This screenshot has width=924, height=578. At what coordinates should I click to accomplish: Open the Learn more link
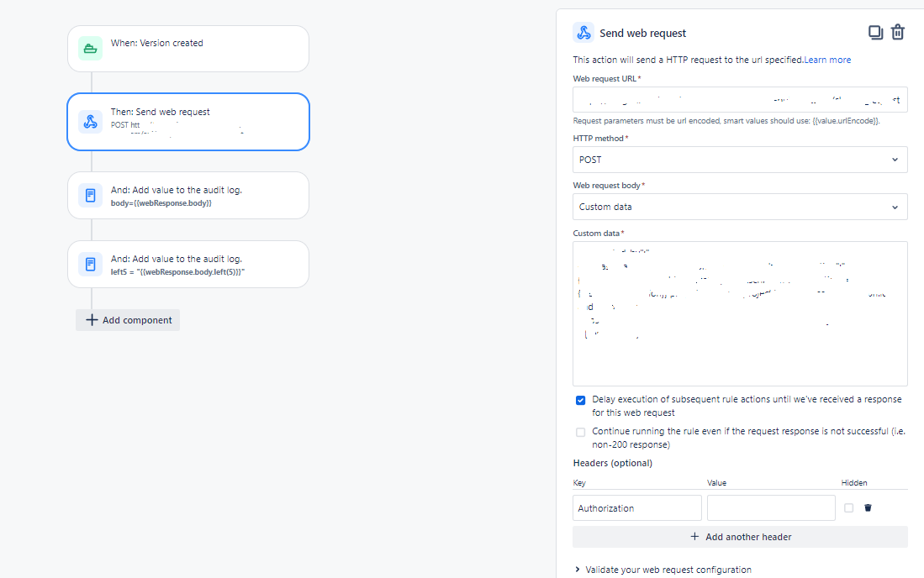click(827, 60)
